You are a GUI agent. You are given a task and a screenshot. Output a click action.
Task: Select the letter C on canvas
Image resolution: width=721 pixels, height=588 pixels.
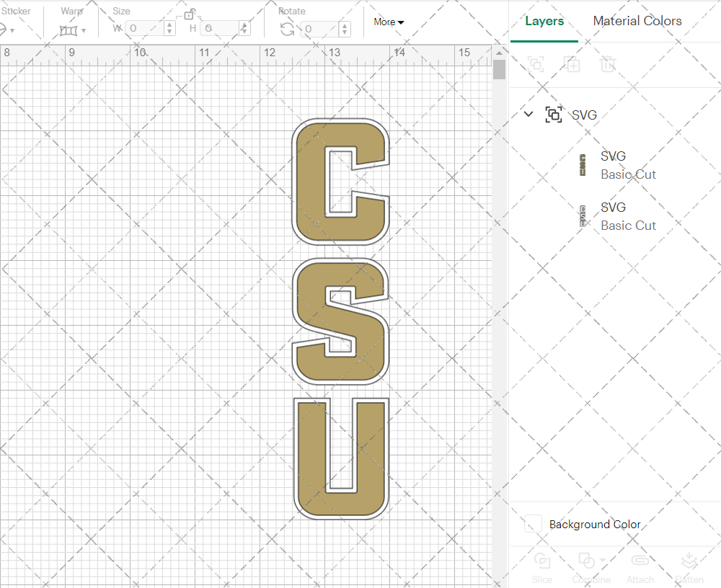tap(341, 182)
